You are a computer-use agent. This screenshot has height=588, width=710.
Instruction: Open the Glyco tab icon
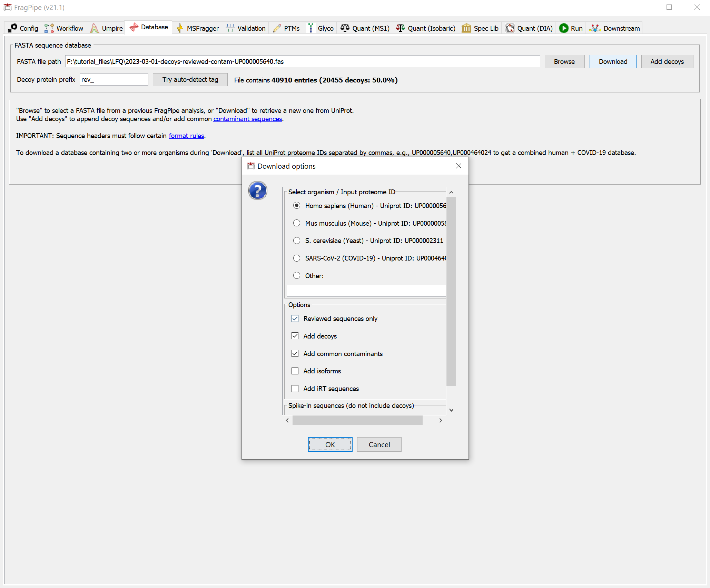tap(311, 28)
